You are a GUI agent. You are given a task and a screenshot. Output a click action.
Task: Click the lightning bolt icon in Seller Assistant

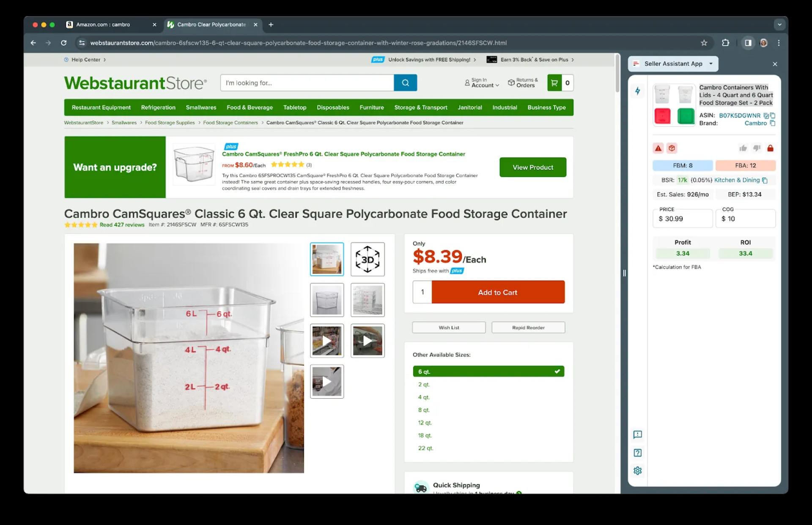[x=637, y=91]
